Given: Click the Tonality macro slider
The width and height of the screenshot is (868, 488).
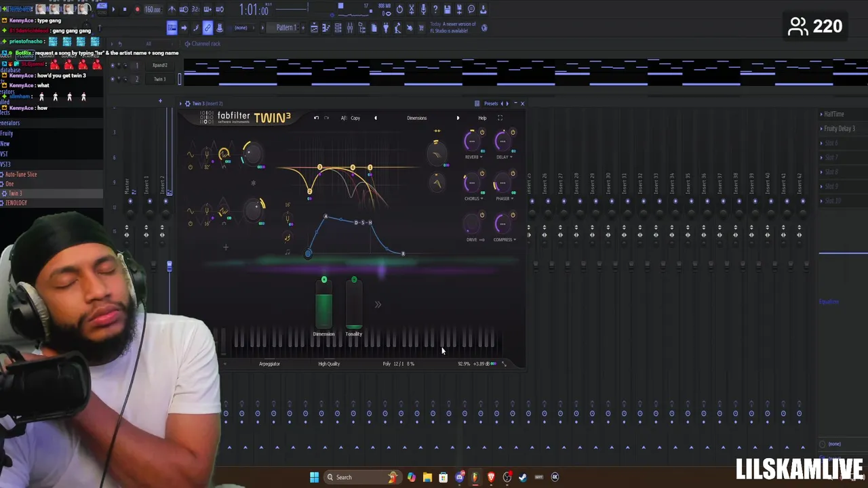Looking at the screenshot, I should pos(354,303).
